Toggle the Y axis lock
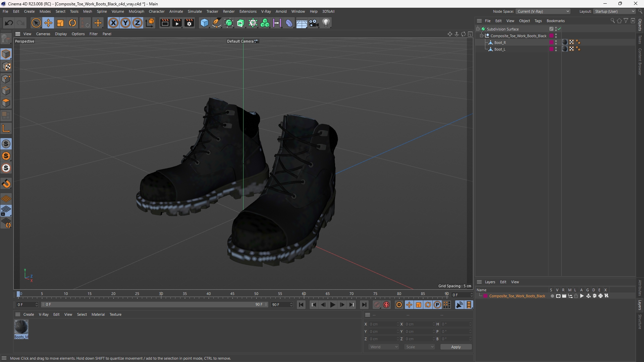This screenshot has width=644, height=362. coord(125,23)
